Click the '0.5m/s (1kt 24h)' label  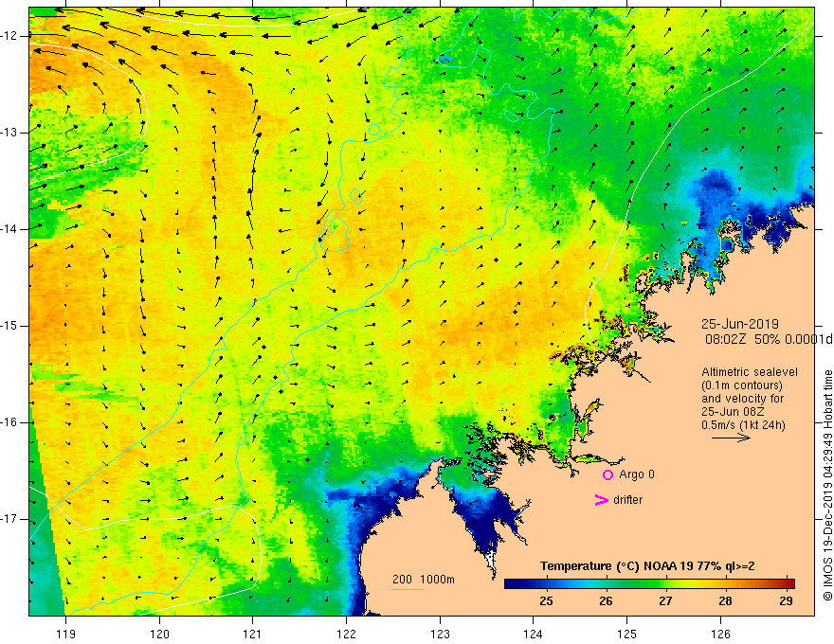click(x=743, y=425)
